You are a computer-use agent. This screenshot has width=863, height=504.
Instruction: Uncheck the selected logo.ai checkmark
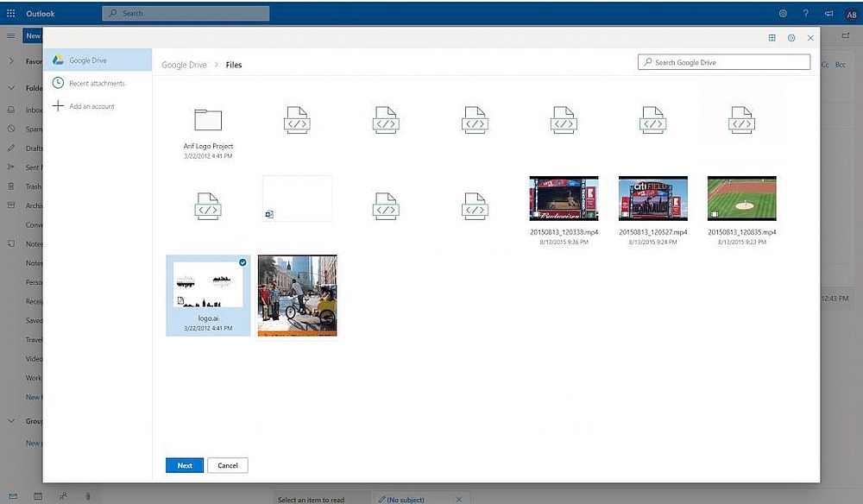tap(242, 262)
